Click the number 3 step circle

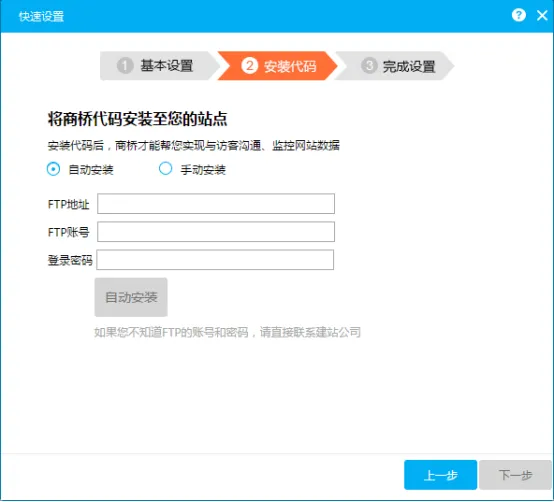[369, 66]
